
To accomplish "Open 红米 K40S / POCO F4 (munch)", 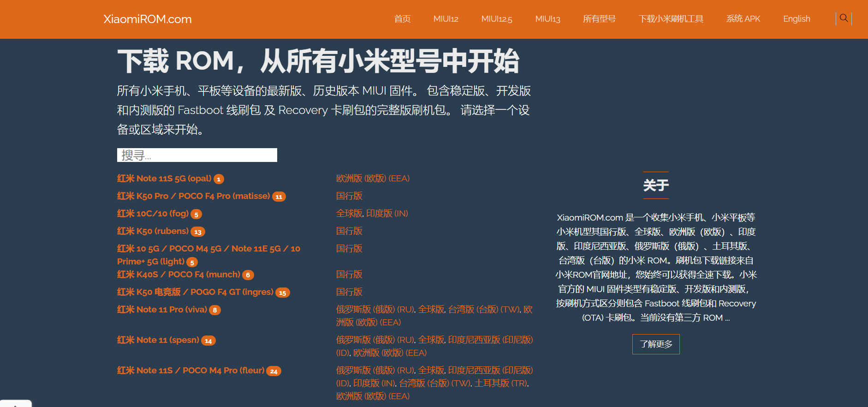I will tap(178, 275).
